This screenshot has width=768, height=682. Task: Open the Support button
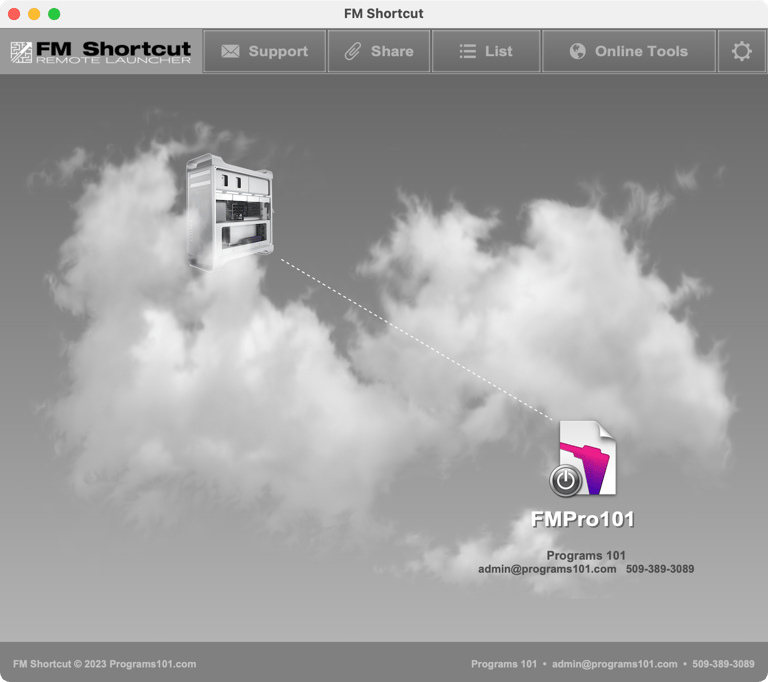tap(264, 51)
